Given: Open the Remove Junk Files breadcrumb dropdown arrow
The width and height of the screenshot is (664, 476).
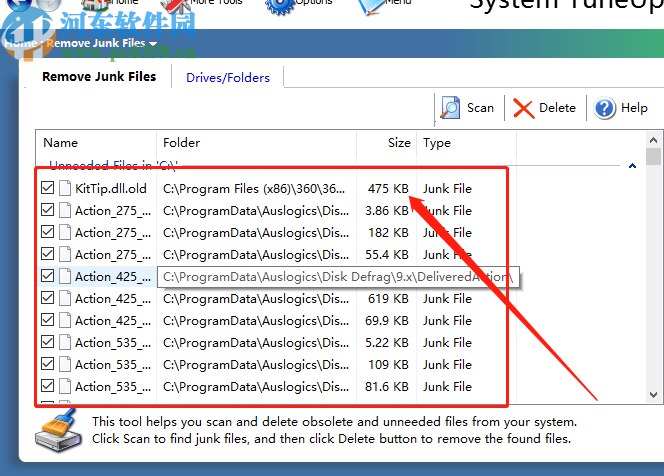Looking at the screenshot, I should coord(153,44).
